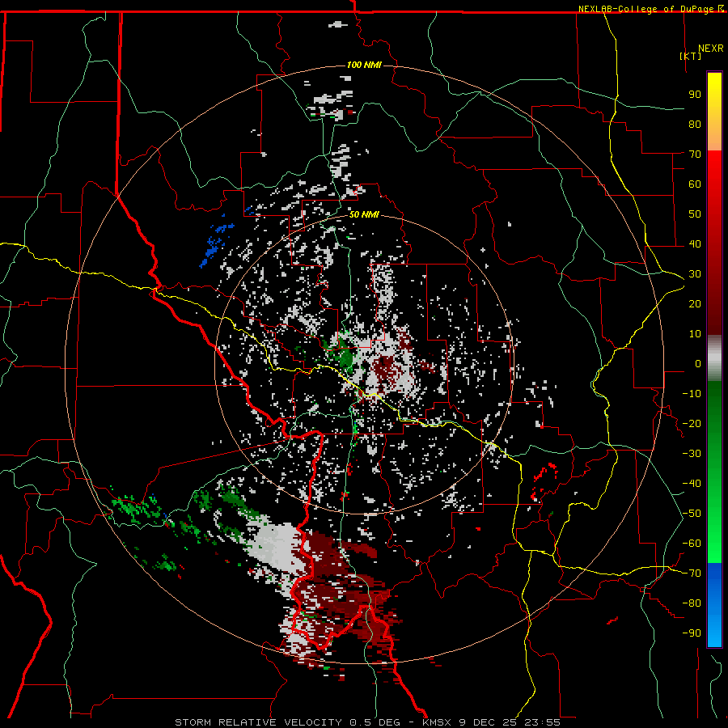The image size is (728, 728).
Task: Click the 70 value on the velocity scale
Action: tap(695, 154)
